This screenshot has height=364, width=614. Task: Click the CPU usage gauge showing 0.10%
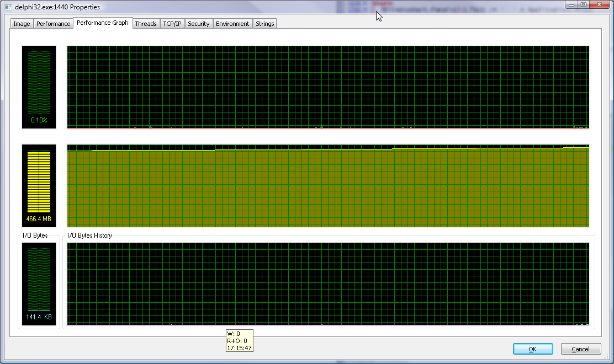[x=39, y=87]
